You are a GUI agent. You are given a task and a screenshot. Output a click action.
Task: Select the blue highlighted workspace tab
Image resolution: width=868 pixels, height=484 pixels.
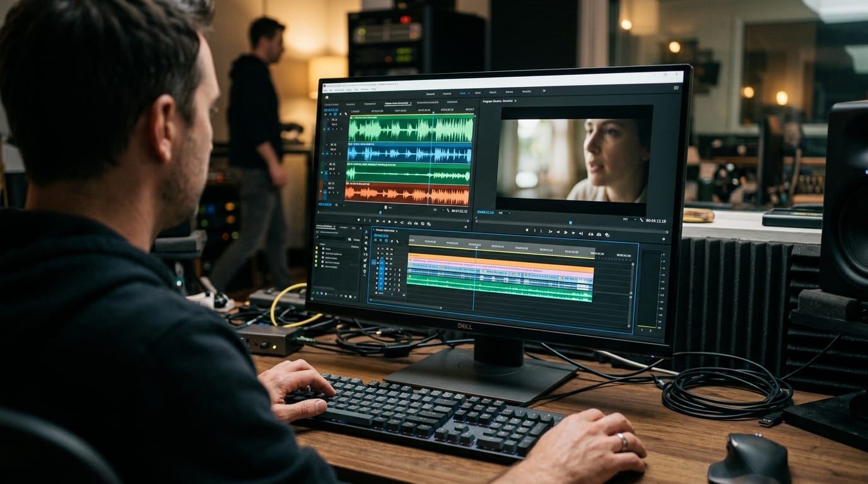click(462, 93)
